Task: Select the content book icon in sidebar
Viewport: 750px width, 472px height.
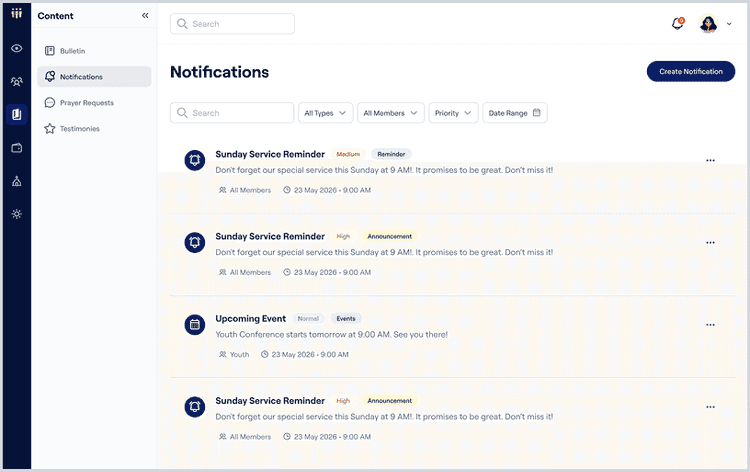Action: tap(17, 114)
